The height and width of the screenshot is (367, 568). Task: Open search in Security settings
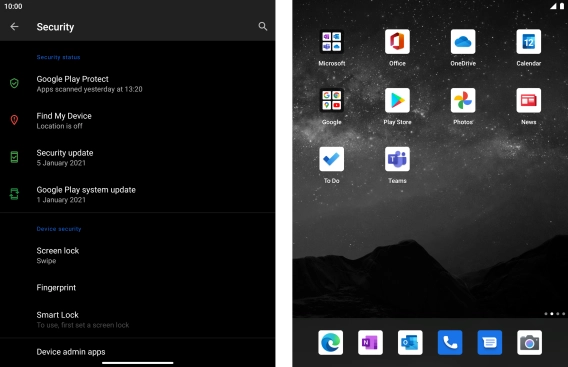(x=263, y=26)
